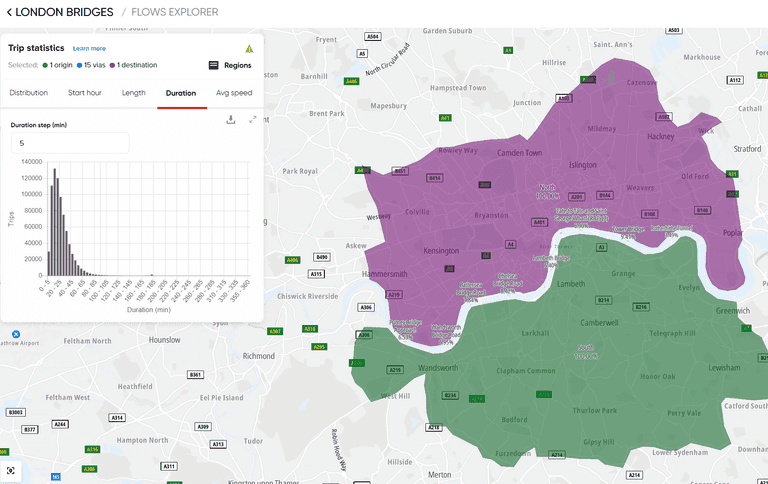Switch to the Distribution tab

29,93
